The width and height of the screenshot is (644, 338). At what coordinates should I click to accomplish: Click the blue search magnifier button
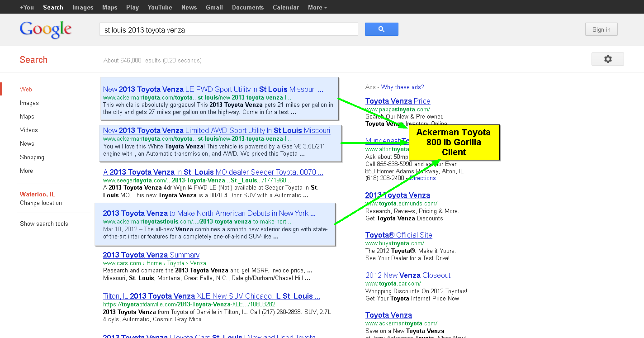coord(381,29)
